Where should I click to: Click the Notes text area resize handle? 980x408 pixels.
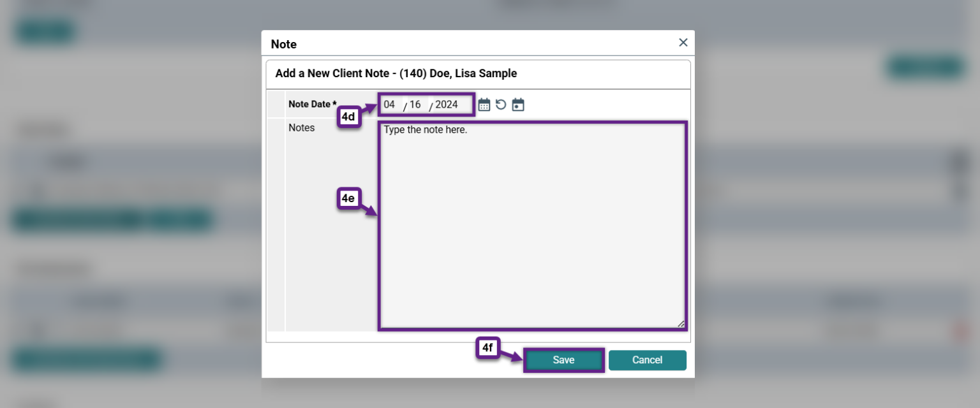(x=681, y=323)
